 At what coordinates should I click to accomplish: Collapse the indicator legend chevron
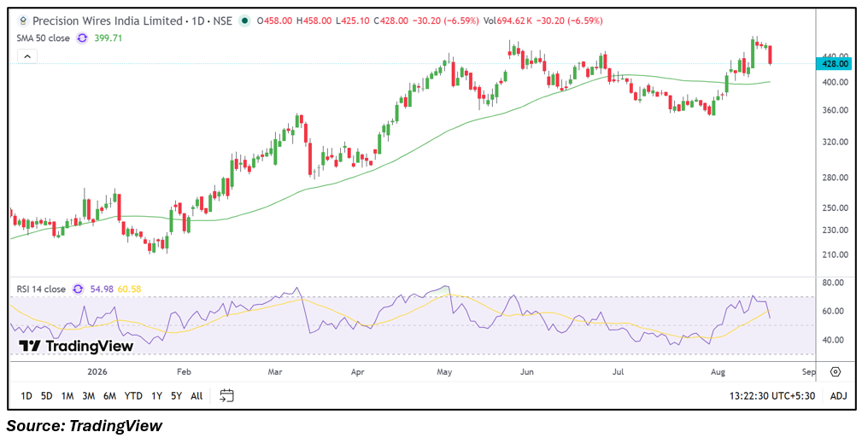click(x=27, y=55)
